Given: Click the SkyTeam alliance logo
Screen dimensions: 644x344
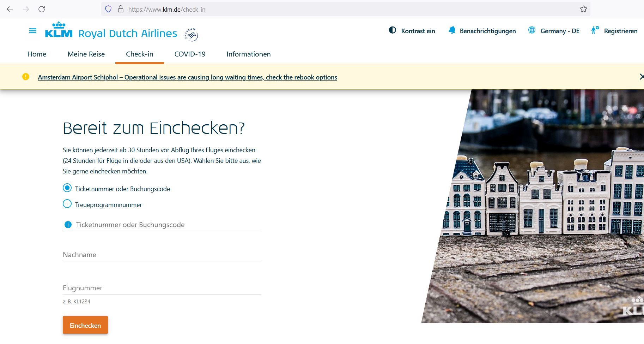Looking at the screenshot, I should click(191, 34).
